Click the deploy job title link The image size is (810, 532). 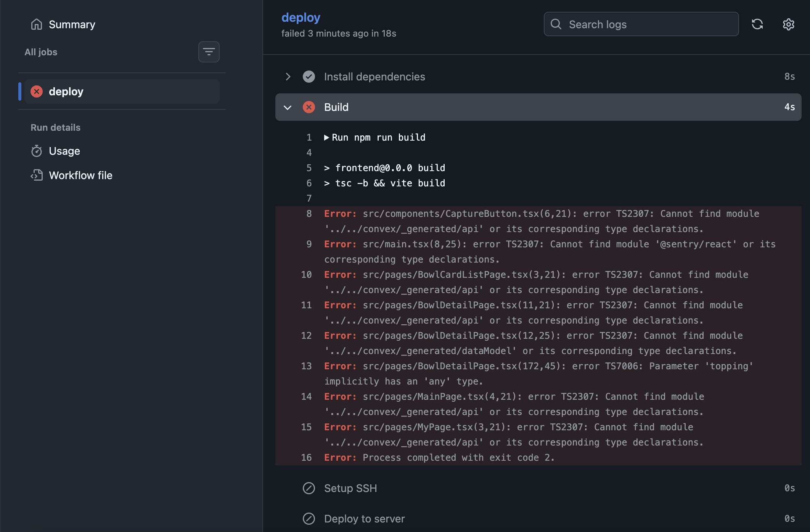click(x=301, y=18)
